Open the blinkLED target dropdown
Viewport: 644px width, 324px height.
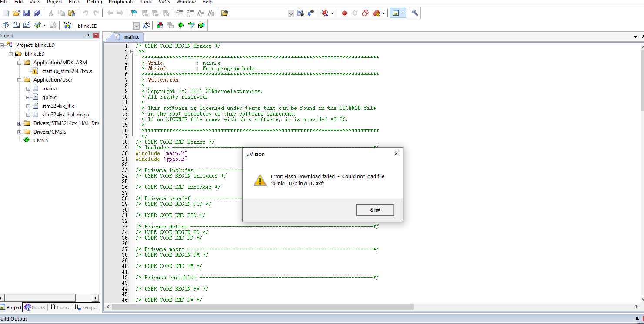point(136,26)
